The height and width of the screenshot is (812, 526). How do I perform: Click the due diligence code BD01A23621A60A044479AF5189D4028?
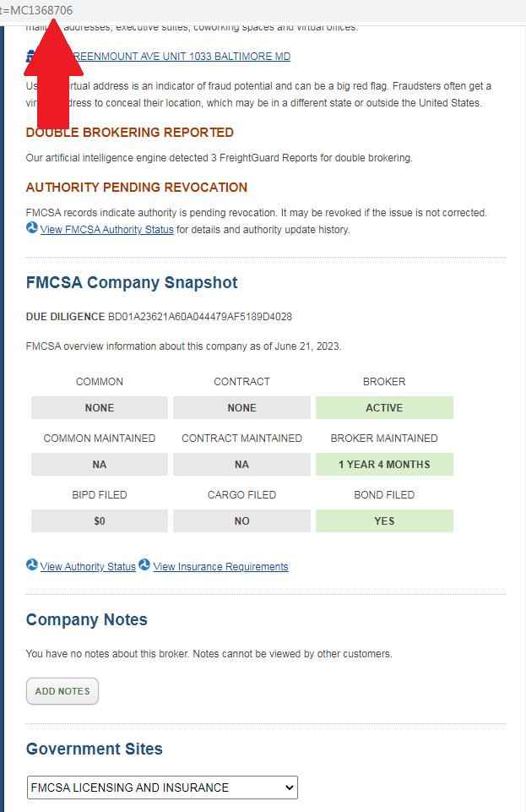(x=200, y=317)
